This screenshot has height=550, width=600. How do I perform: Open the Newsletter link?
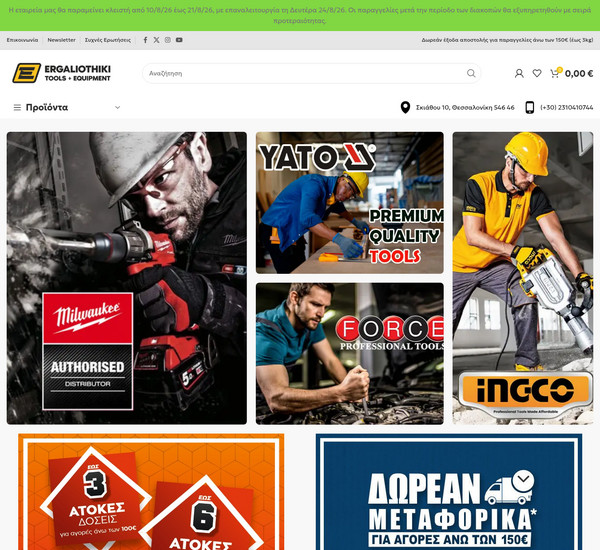pos(61,40)
